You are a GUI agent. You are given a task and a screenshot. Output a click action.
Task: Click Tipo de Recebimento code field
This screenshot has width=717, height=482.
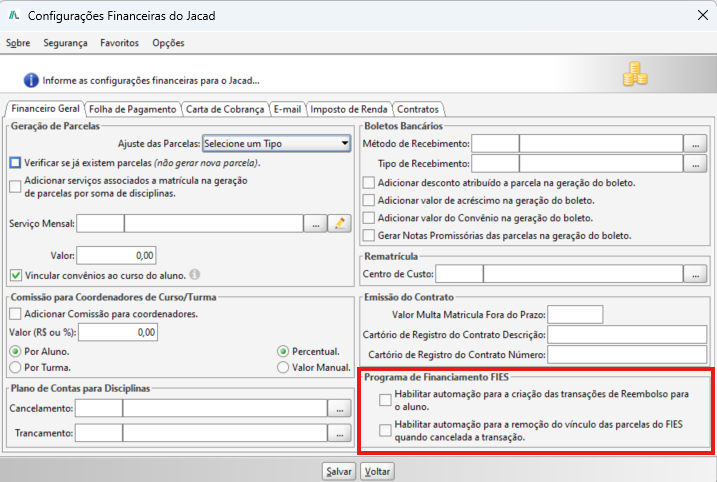click(x=495, y=163)
